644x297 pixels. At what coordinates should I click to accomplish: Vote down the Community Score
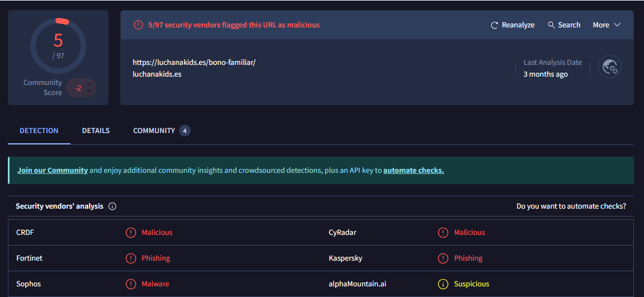(88, 92)
